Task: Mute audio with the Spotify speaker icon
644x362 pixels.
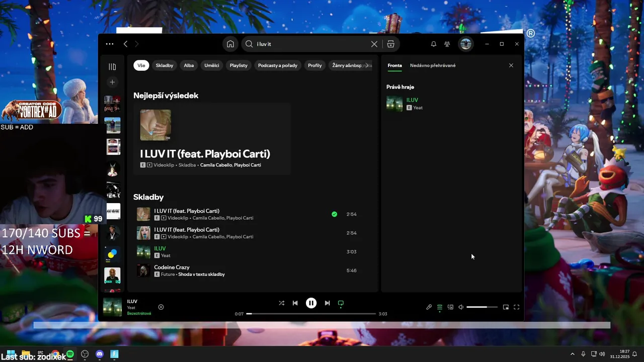Action: pyautogui.click(x=461, y=307)
